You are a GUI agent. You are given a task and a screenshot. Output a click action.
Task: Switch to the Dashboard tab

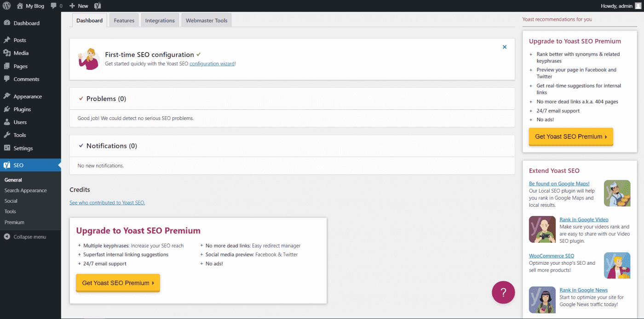(90, 20)
